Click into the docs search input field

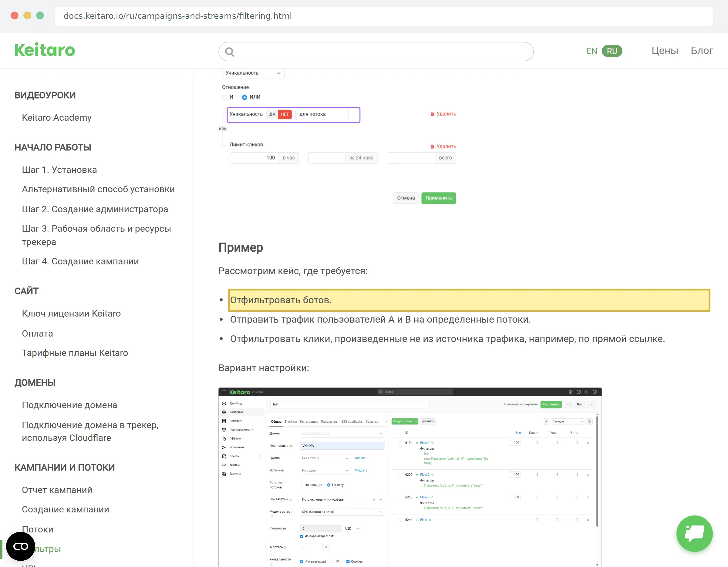click(x=376, y=52)
